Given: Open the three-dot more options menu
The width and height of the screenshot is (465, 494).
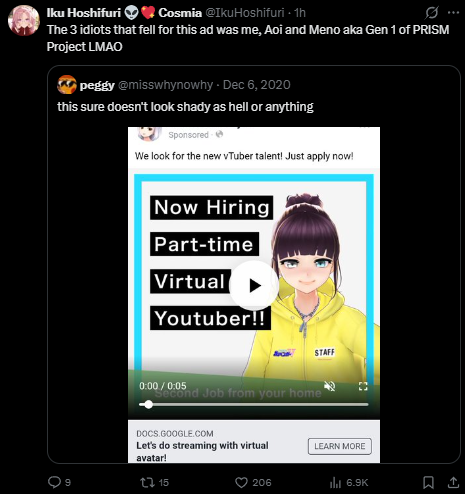Looking at the screenshot, I should tap(453, 13).
